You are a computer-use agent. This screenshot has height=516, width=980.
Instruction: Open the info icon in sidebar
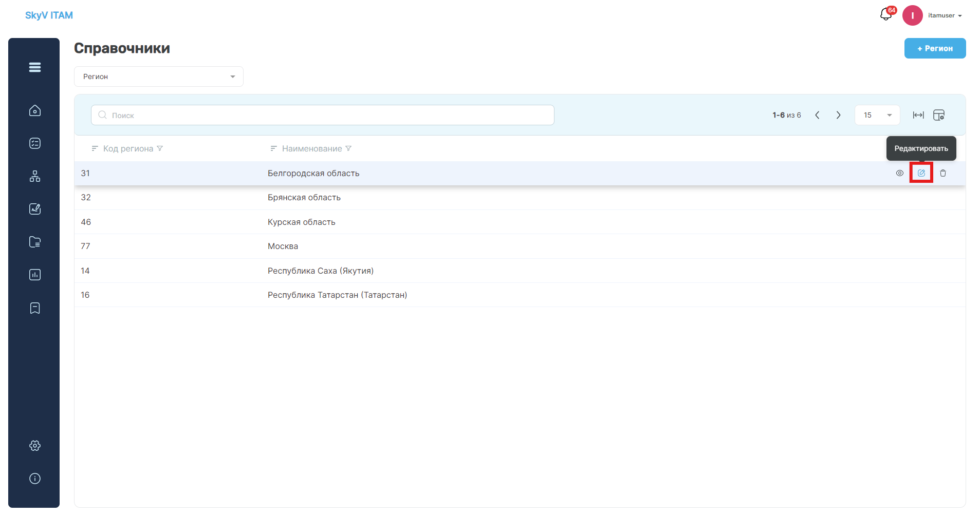35,479
